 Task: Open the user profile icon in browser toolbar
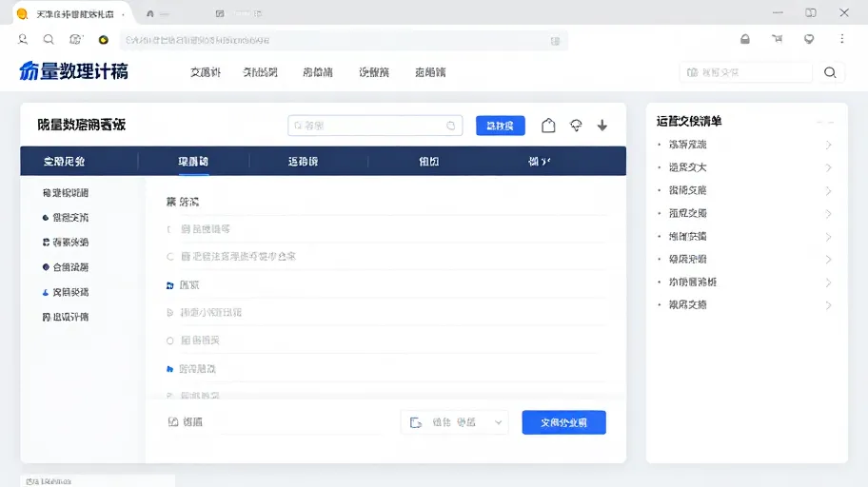pyautogui.click(x=23, y=39)
